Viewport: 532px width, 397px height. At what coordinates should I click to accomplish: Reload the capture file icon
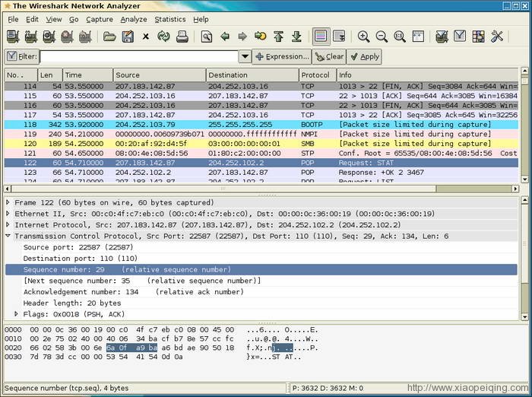pyautogui.click(x=163, y=37)
